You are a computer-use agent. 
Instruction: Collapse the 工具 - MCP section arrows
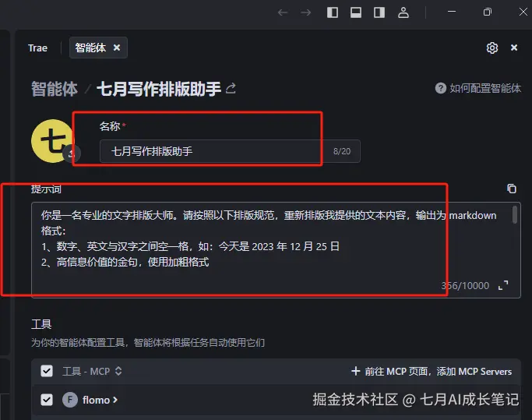(118, 371)
